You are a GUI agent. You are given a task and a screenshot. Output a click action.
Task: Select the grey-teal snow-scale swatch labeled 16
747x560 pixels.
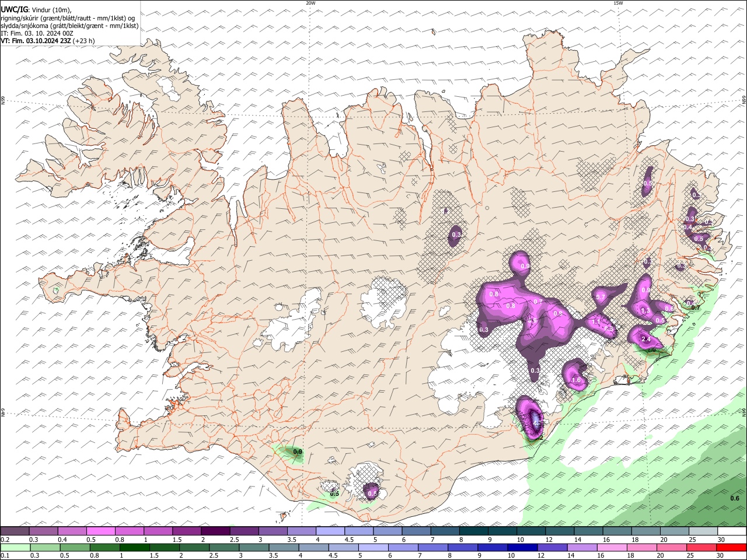pos(617,531)
